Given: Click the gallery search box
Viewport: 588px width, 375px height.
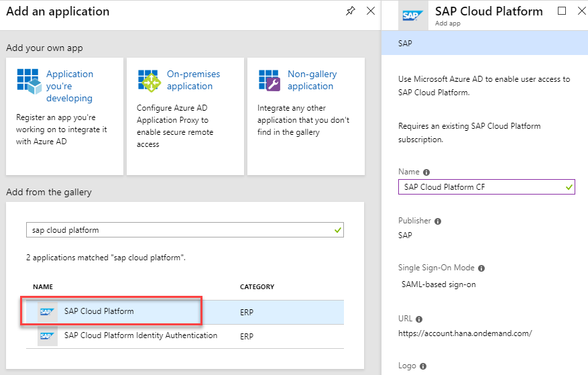Looking at the screenshot, I should tap(180, 230).
